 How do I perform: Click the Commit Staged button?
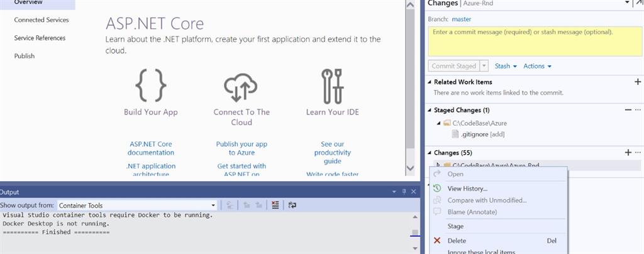pyautogui.click(x=454, y=66)
